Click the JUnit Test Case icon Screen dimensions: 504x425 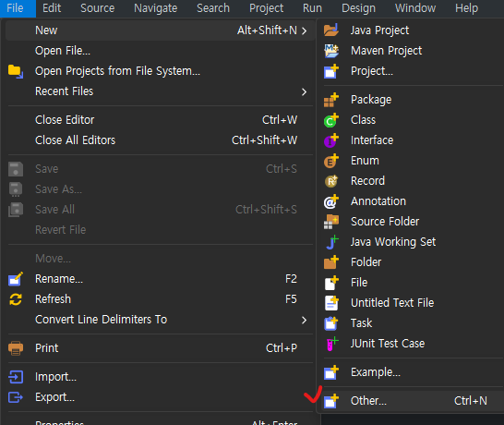(x=332, y=344)
